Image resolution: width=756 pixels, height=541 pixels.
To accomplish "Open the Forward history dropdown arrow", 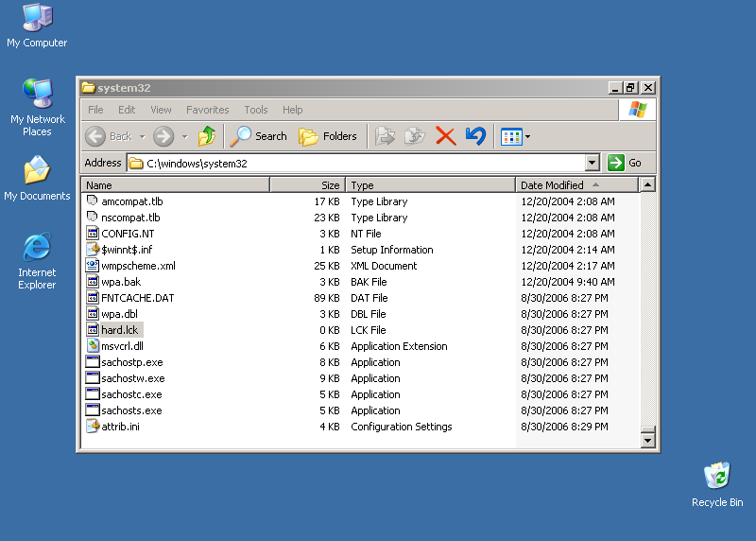I will (184, 137).
